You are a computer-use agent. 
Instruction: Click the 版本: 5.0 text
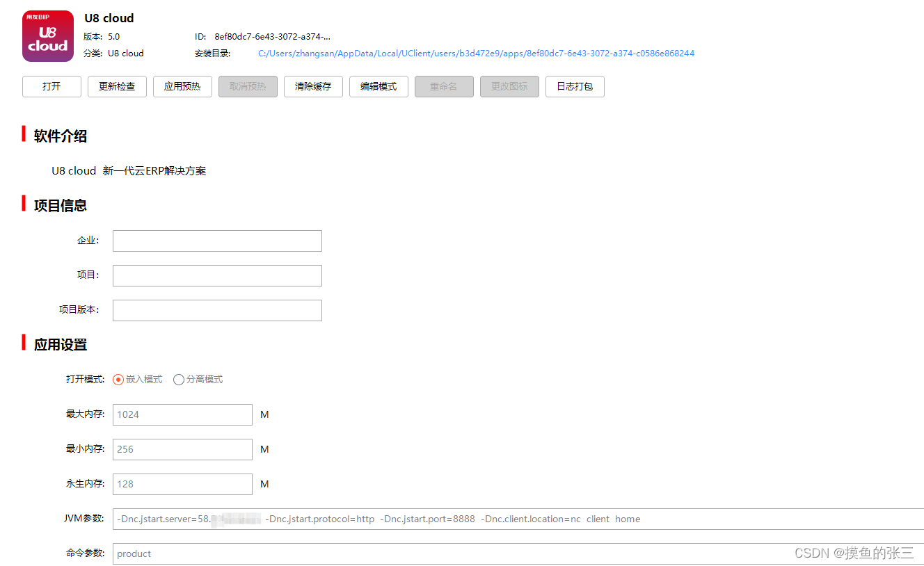point(102,37)
